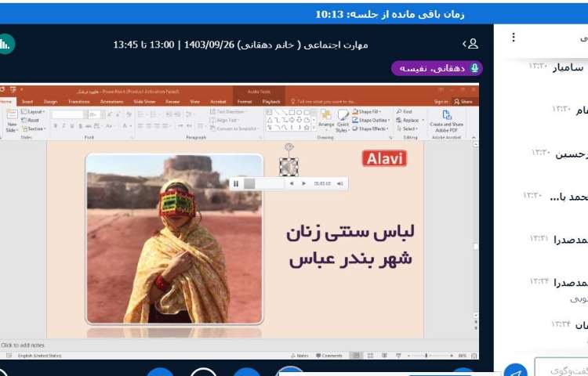Open the Transitions ribbon tab
This screenshot has height=376, width=588.
[79, 102]
